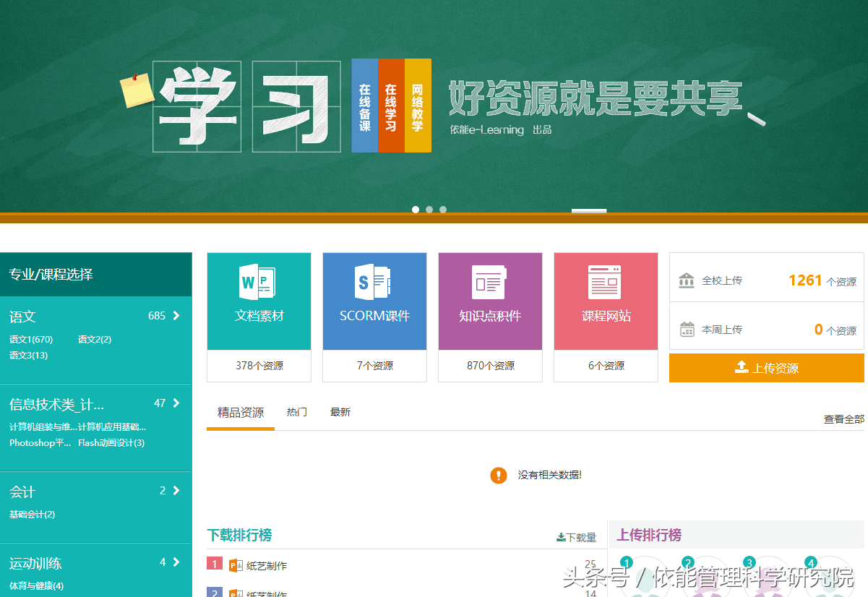868x597 pixels.
Task: Click the upload arrow icon on 上传资源 button
Action: pyautogui.click(x=742, y=368)
